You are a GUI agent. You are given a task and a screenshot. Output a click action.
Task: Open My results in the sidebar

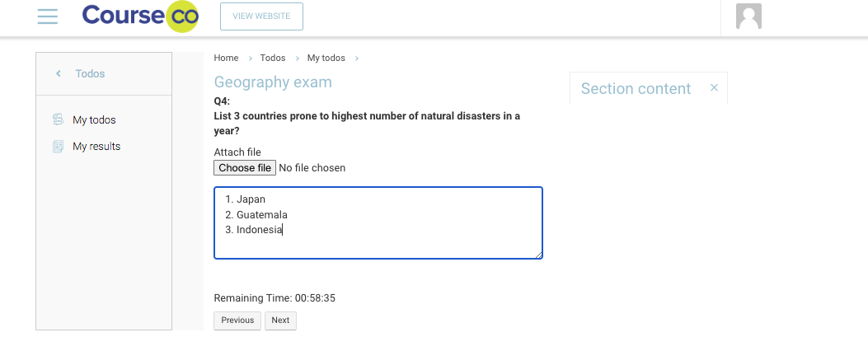pos(96,147)
